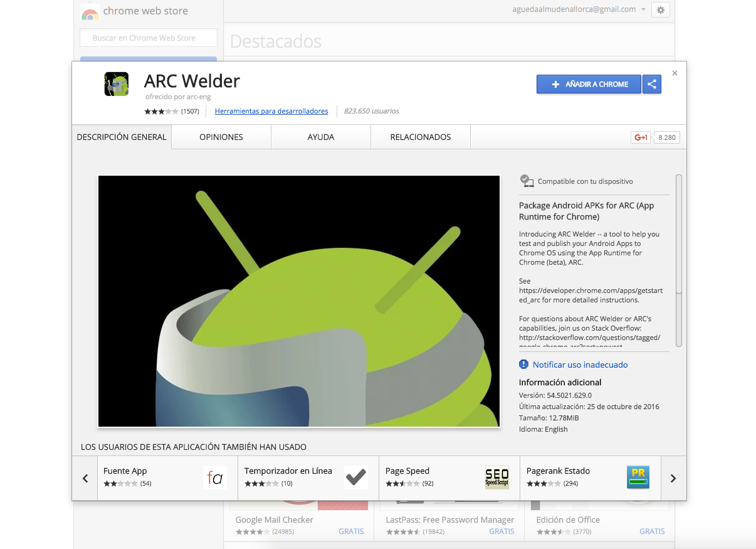Click GRATIS under Google Mail Checker
The height and width of the screenshot is (549, 756).
coord(351,531)
